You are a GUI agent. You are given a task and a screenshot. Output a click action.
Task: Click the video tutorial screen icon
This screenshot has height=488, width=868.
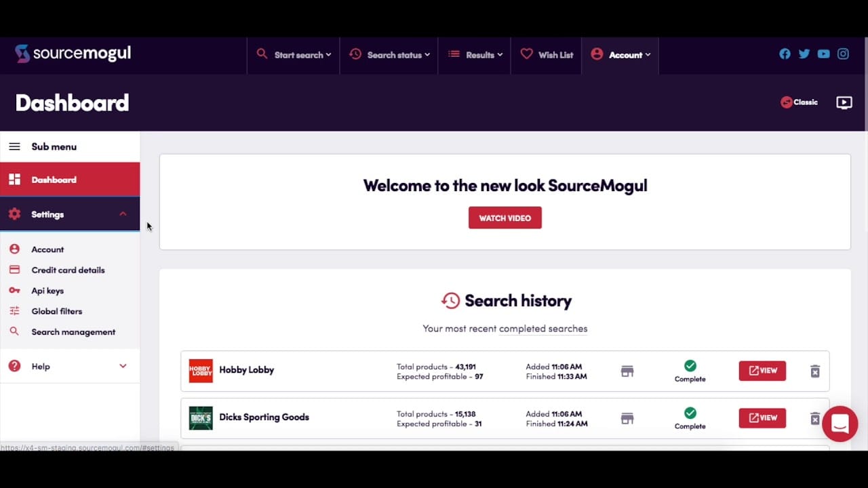(844, 103)
